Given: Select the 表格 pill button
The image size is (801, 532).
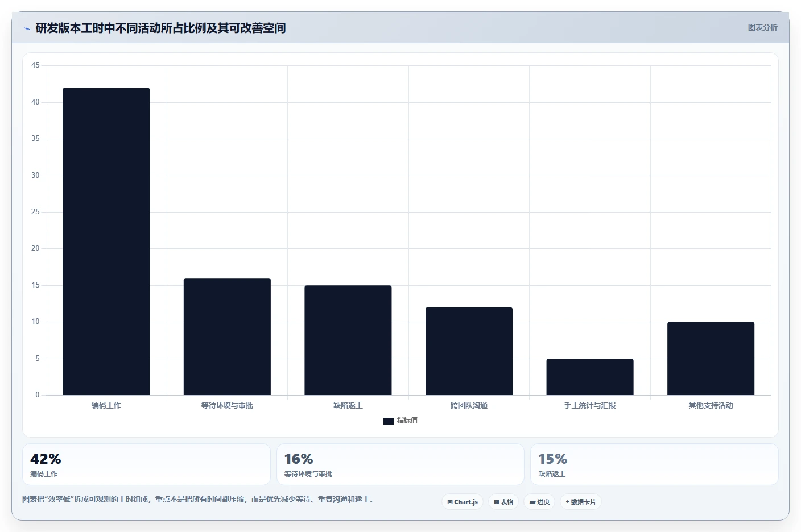Looking at the screenshot, I should [503, 502].
